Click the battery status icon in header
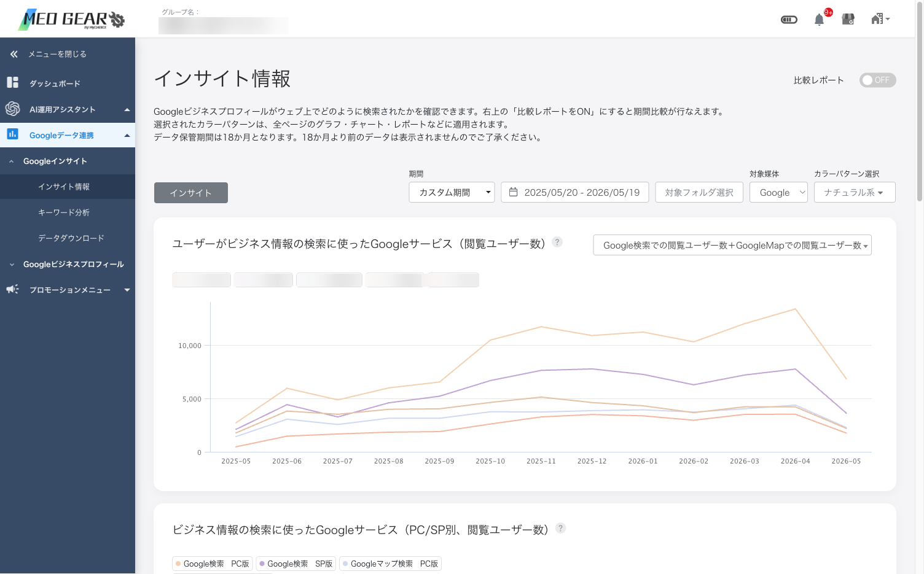This screenshot has height=574, width=924. tap(789, 20)
